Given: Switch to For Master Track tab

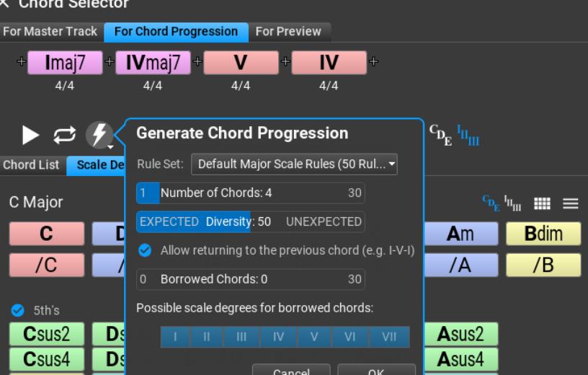Looking at the screenshot, I should [50, 32].
